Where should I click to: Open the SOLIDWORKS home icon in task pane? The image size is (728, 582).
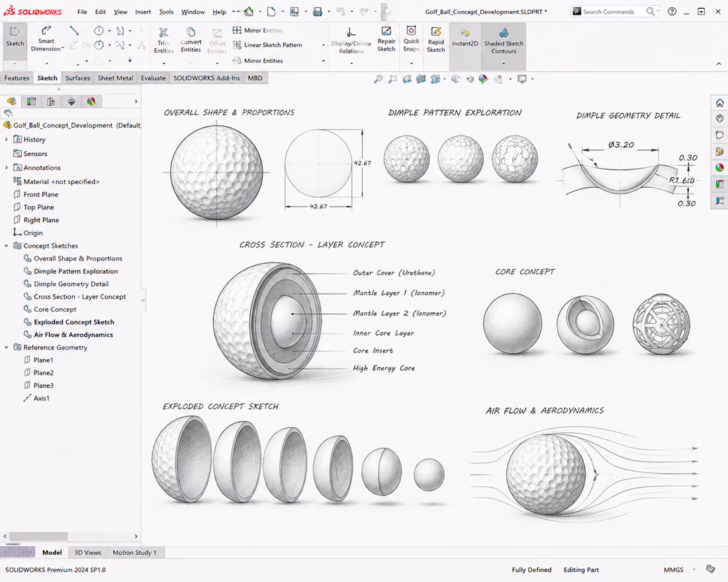pos(719,103)
